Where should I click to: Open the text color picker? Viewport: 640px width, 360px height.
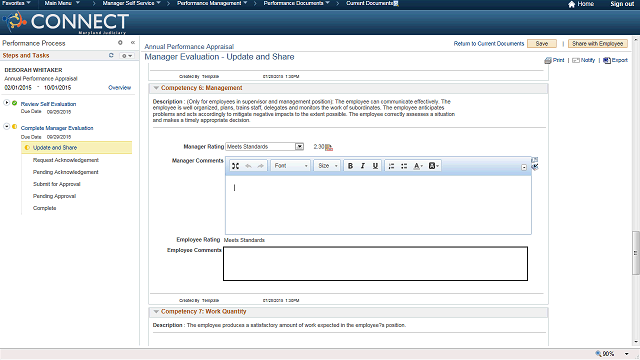click(418, 166)
